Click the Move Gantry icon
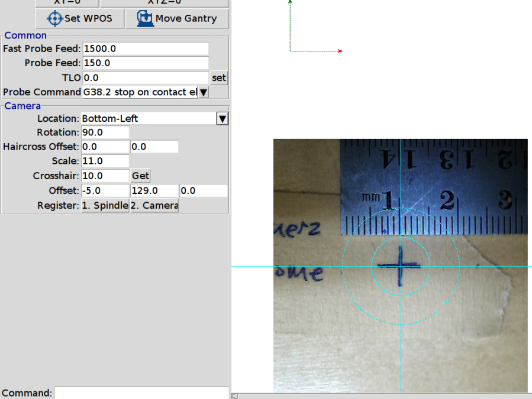This screenshot has width=532, height=399. pyautogui.click(x=144, y=18)
